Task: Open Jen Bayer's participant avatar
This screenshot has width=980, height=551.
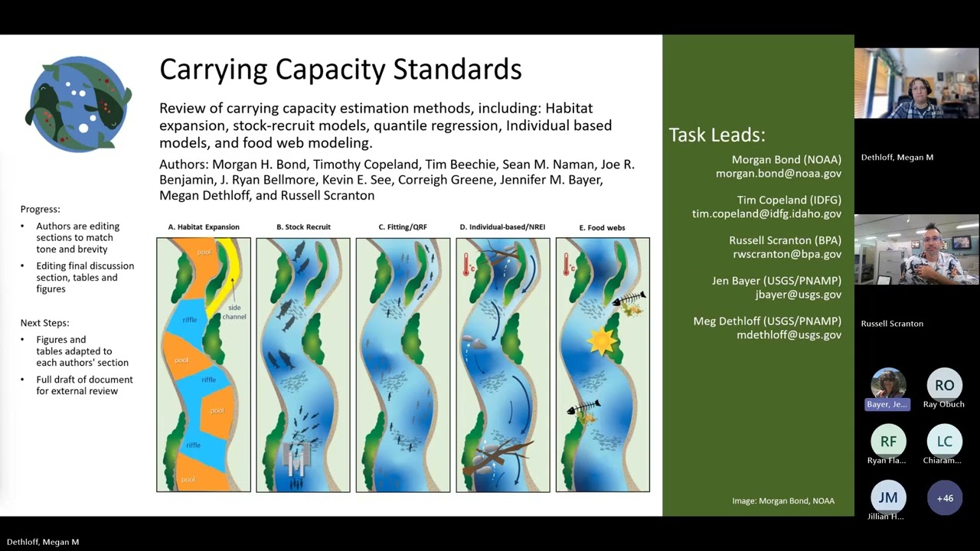Action: click(x=888, y=384)
